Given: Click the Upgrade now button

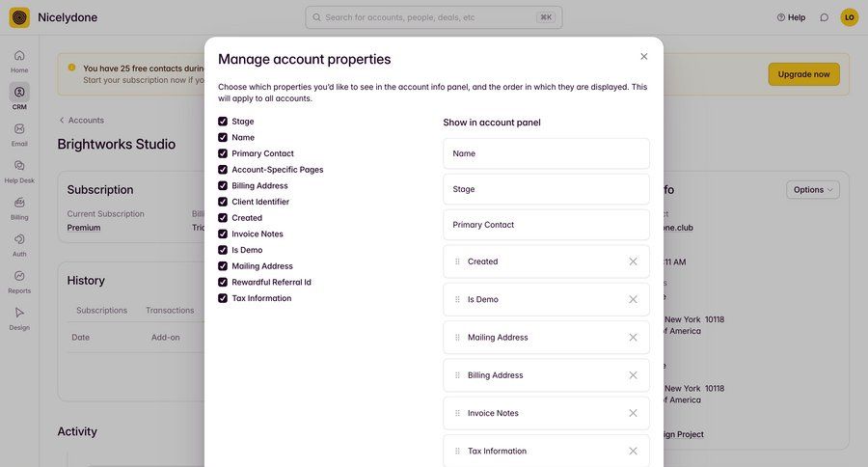Looking at the screenshot, I should pos(803,74).
